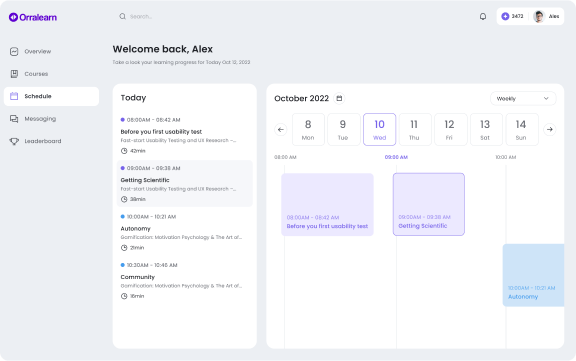Open Leaderboard in sidebar
Image resolution: width=576 pixels, height=361 pixels.
pyautogui.click(x=51, y=141)
